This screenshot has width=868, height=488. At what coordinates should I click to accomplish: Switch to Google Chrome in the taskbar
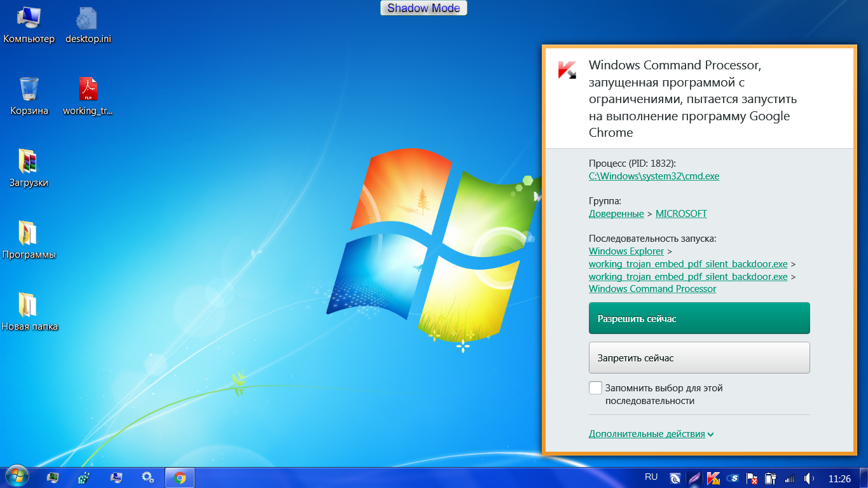tap(180, 477)
